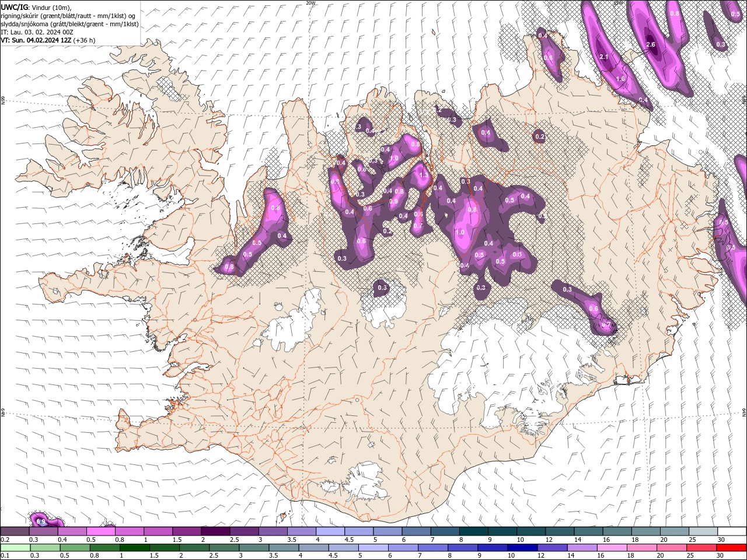
Task: Click top-row legend swatch between 0.5 and 0.8
Action: (x=102, y=531)
